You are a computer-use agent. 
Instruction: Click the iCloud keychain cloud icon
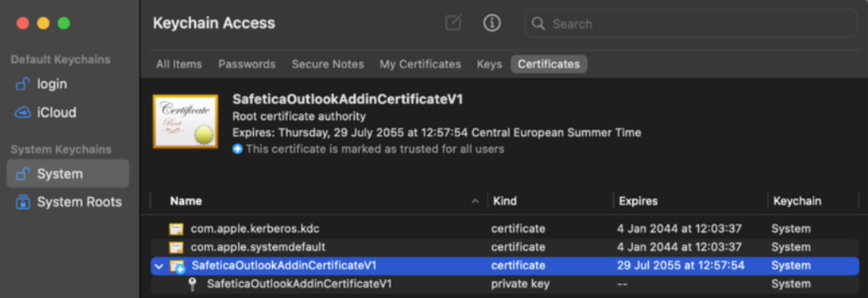pos(23,113)
